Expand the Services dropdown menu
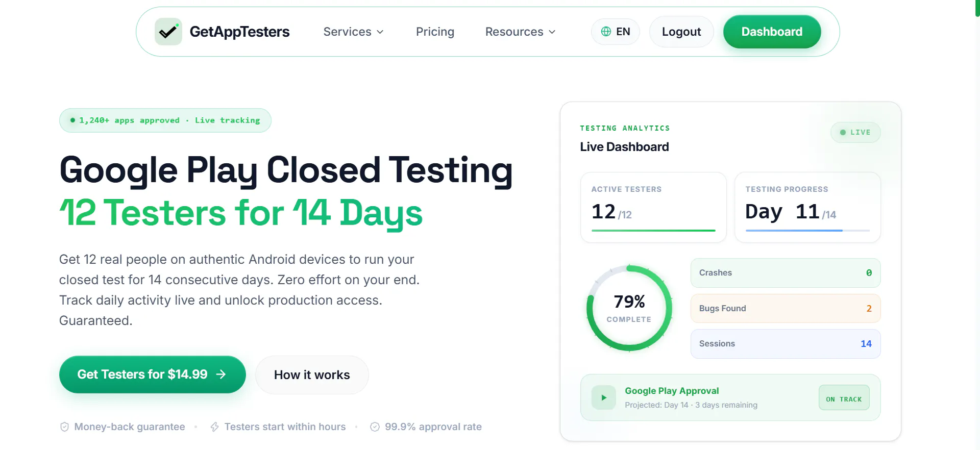Screen dimensions: 980x450 pos(353,32)
